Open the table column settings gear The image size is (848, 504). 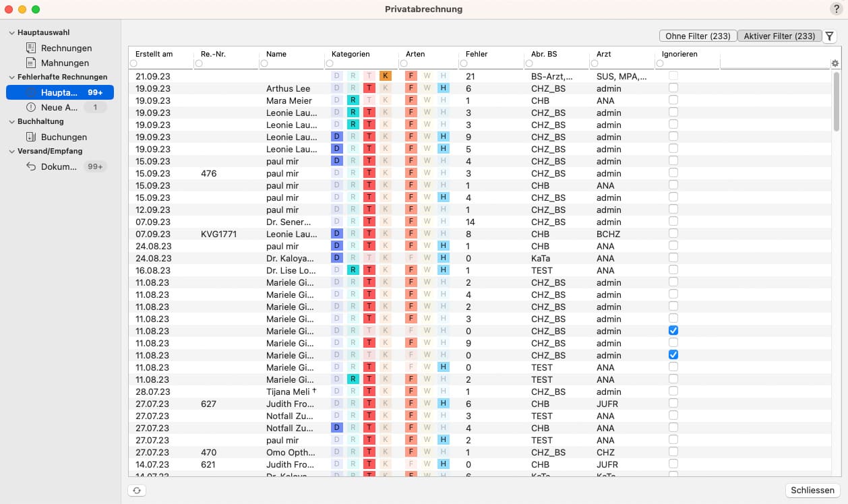835,63
